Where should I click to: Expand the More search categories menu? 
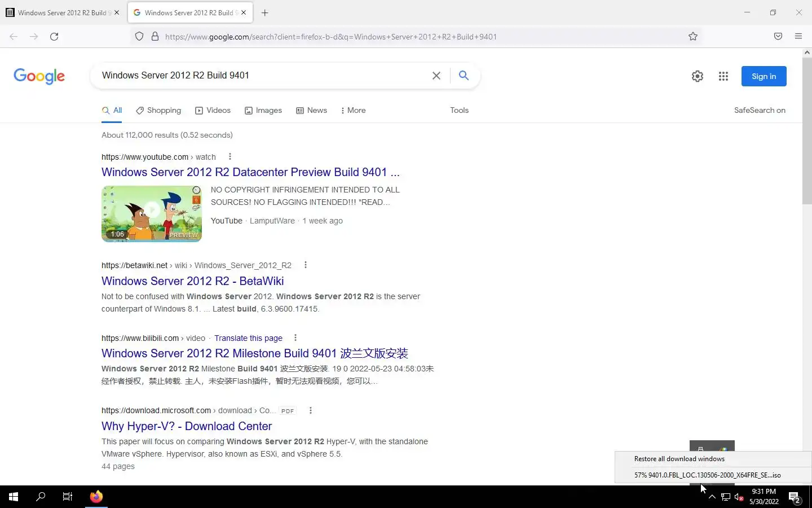(x=354, y=111)
